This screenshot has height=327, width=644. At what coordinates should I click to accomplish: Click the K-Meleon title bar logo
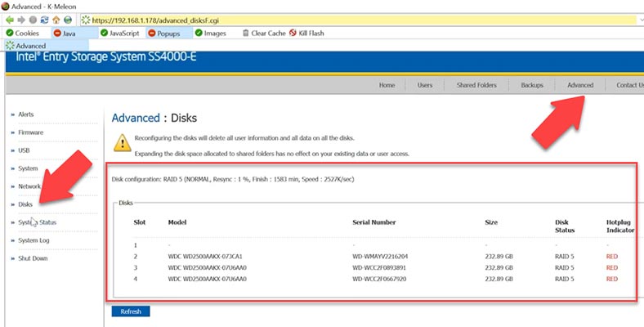[6, 7]
